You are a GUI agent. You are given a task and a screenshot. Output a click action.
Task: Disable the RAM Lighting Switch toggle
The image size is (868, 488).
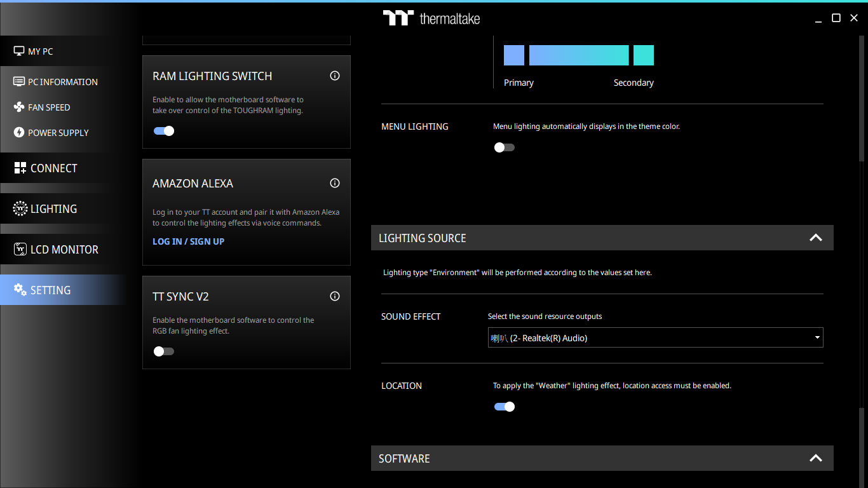(164, 131)
